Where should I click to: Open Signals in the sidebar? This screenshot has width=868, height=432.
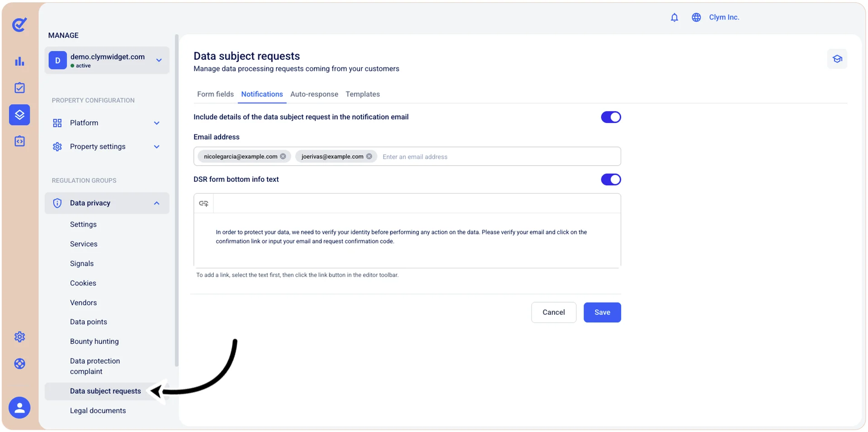[82, 264]
